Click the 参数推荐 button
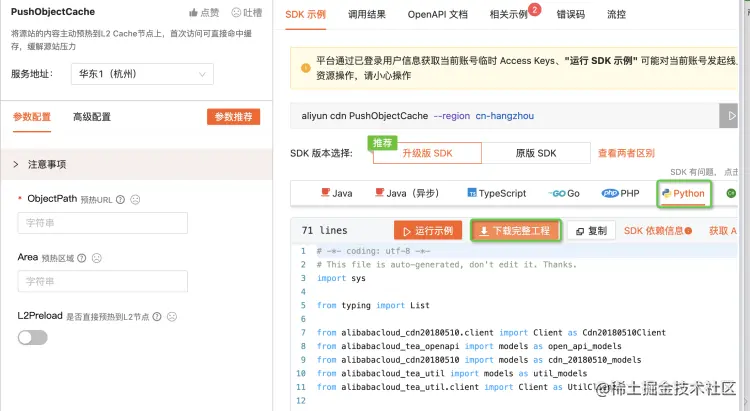Screen dimensions: 750x411 [x=233, y=117]
